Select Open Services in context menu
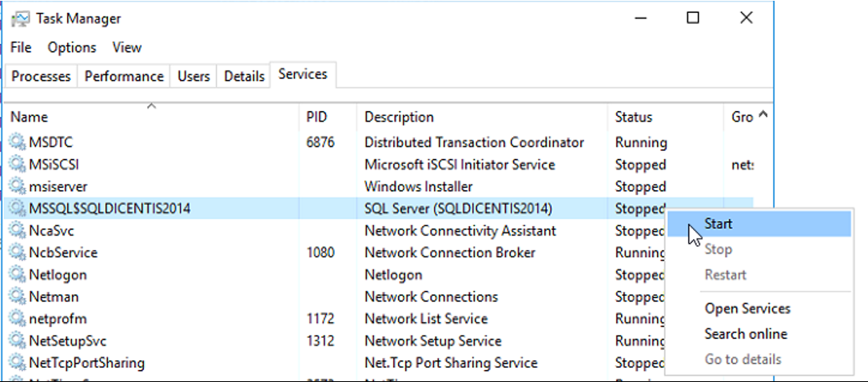The height and width of the screenshot is (382, 868). (747, 308)
